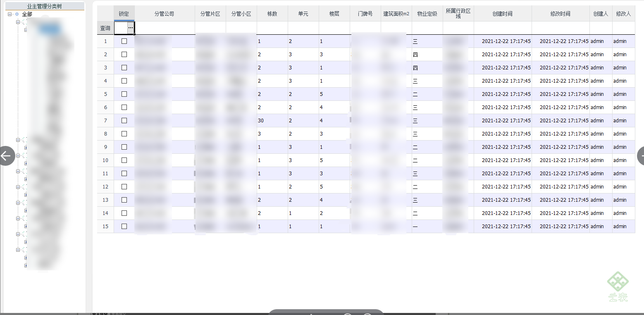
Task: Tick the 锁定 checkbox in row 4
Action: click(124, 81)
